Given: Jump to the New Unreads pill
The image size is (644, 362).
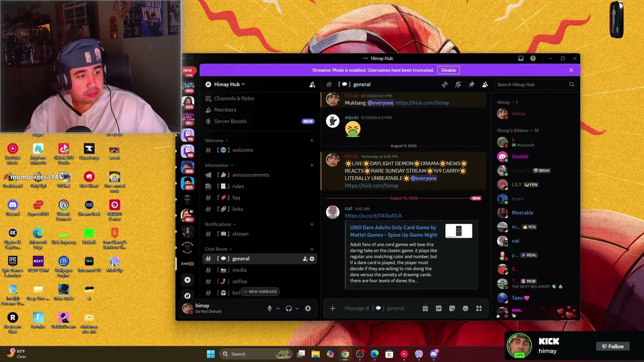Looking at the screenshot, I should pos(260,292).
